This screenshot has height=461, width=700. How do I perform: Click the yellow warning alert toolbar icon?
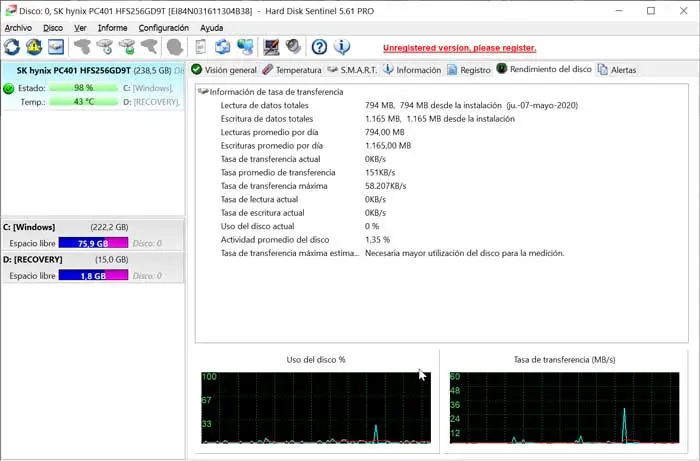[34, 47]
